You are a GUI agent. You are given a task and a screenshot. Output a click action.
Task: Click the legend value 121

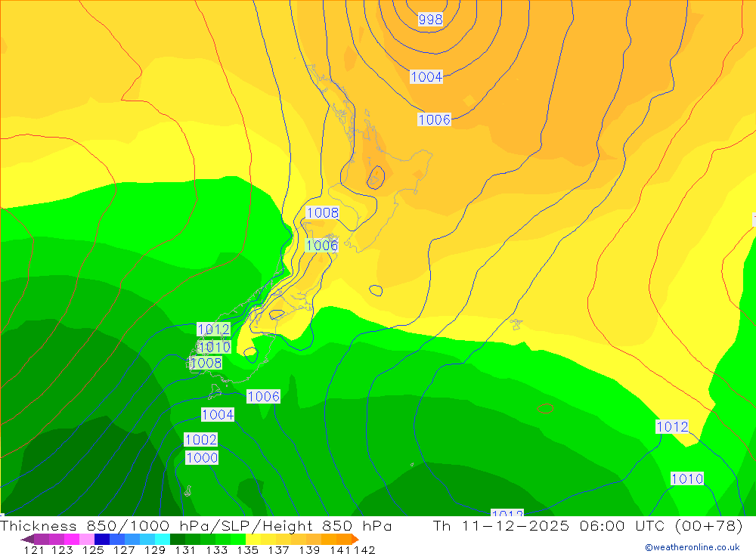[34, 550]
